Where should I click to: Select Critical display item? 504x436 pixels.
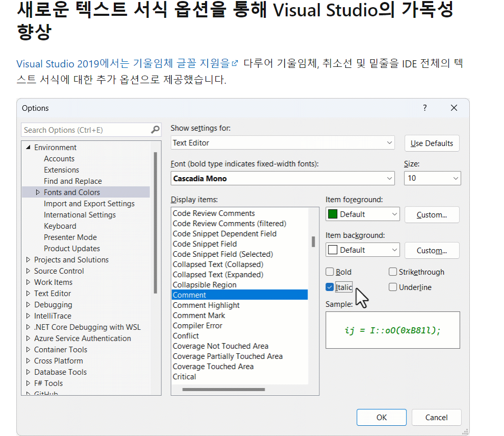tap(184, 377)
